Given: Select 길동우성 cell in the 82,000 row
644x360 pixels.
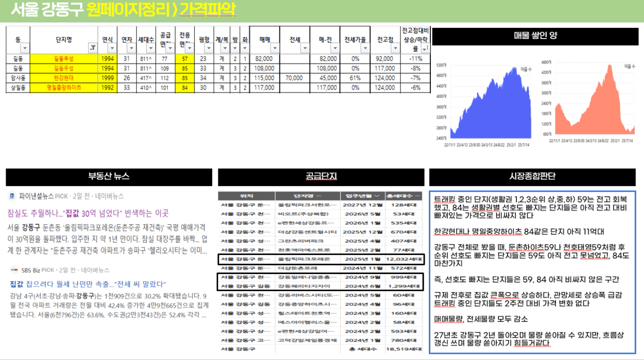Looking at the screenshot, I should point(64,59).
